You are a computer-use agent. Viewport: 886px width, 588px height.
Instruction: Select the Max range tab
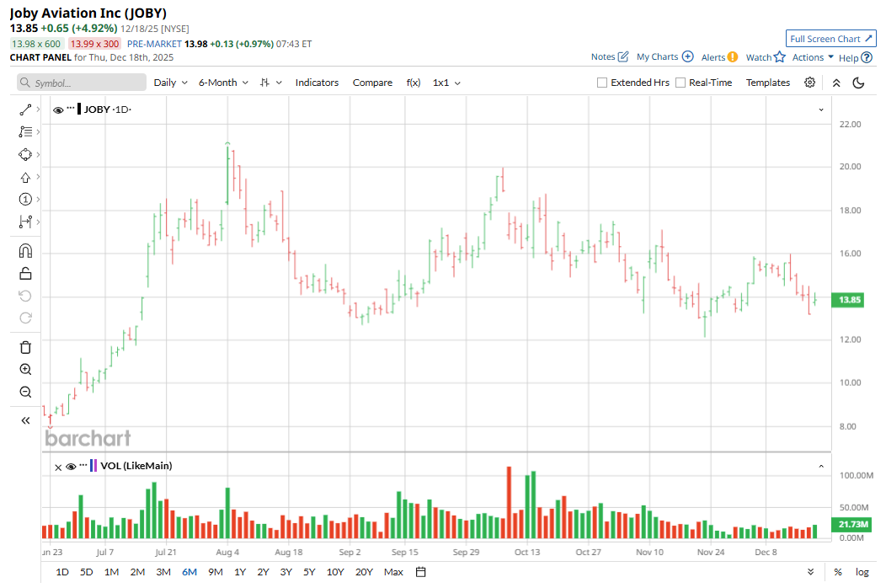click(393, 572)
